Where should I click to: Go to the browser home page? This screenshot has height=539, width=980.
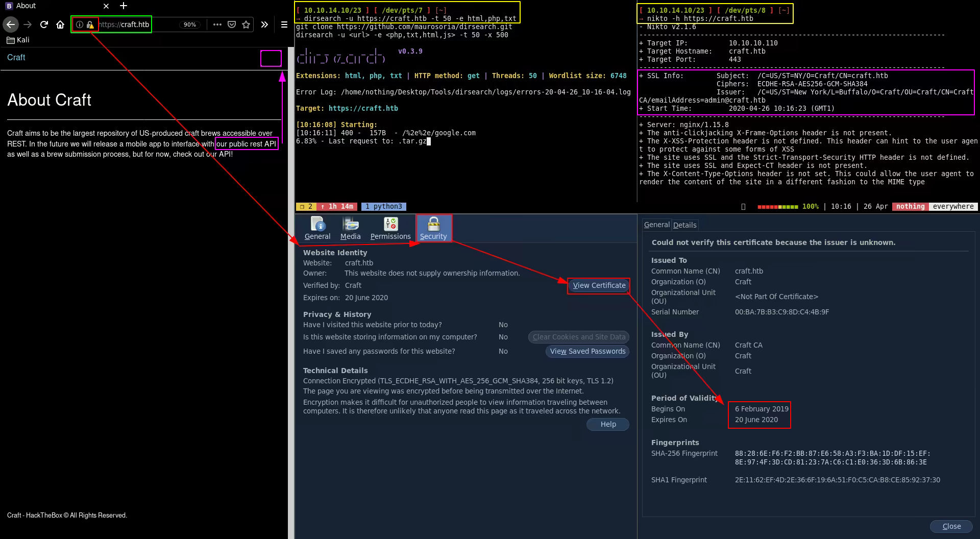pos(60,24)
